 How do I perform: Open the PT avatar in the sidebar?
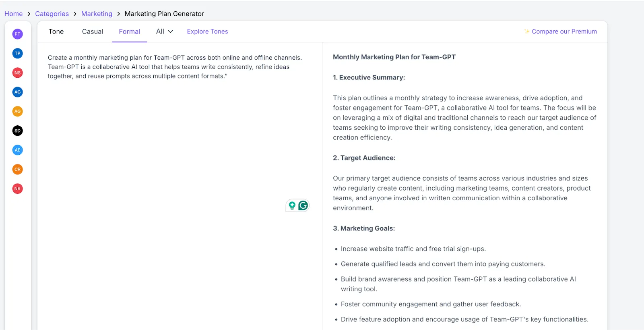(x=17, y=34)
